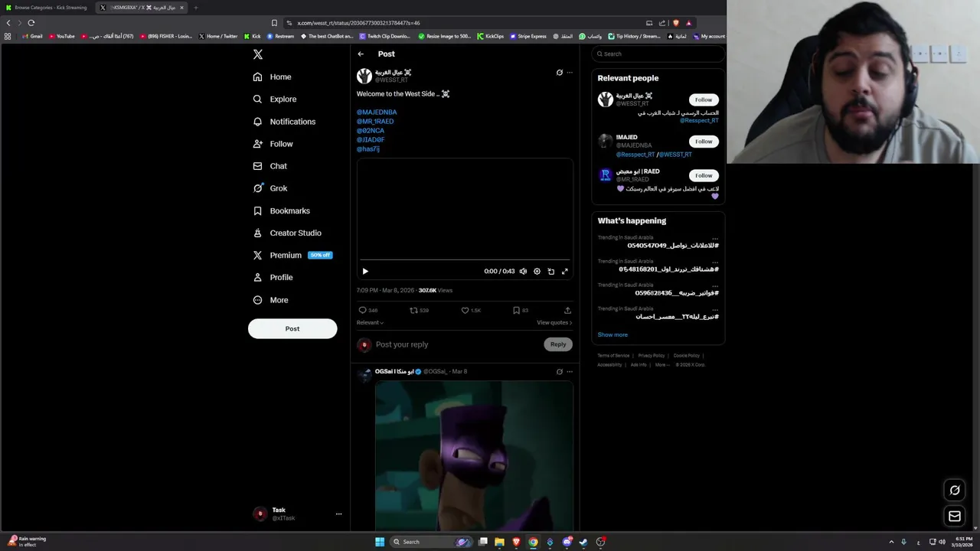Open the messages floating button

(x=955, y=517)
